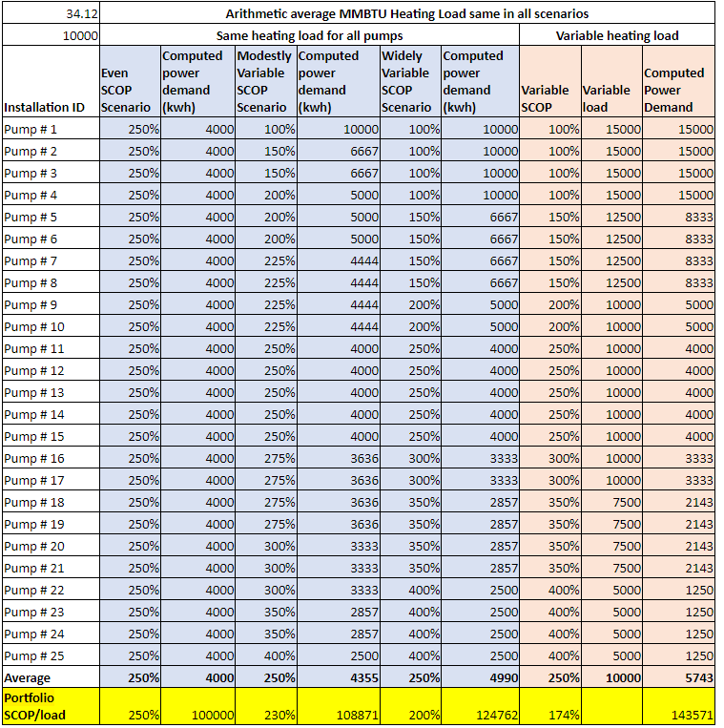Click the portfolio SCOP 200% cell
This screenshot has width=724, height=728.
click(x=411, y=706)
